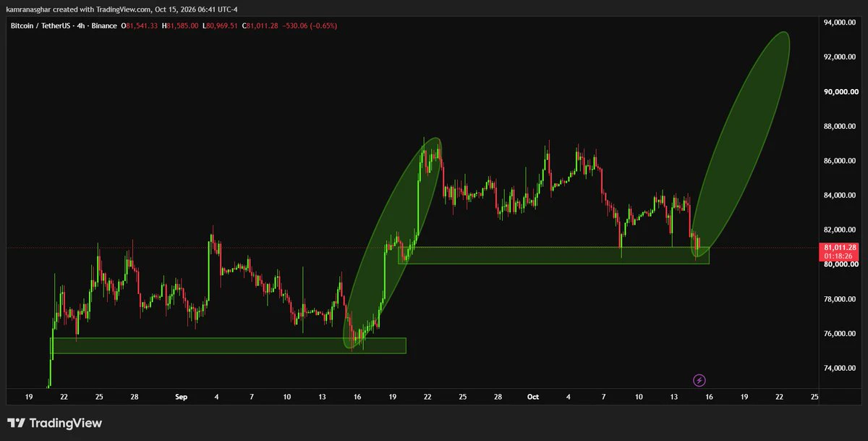Click the close value C81,011.28 in the legend
Image resolution: width=868 pixels, height=441 pixels.
[260, 26]
